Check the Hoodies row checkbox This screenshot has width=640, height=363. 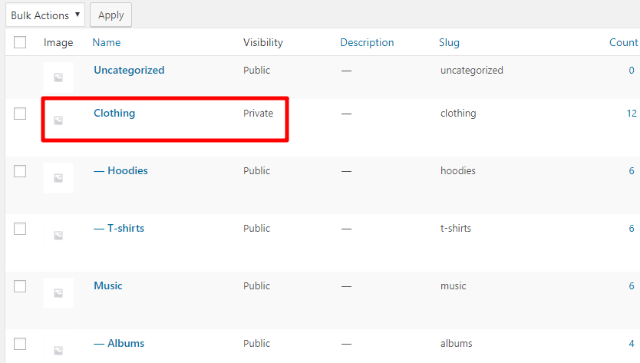point(20,171)
